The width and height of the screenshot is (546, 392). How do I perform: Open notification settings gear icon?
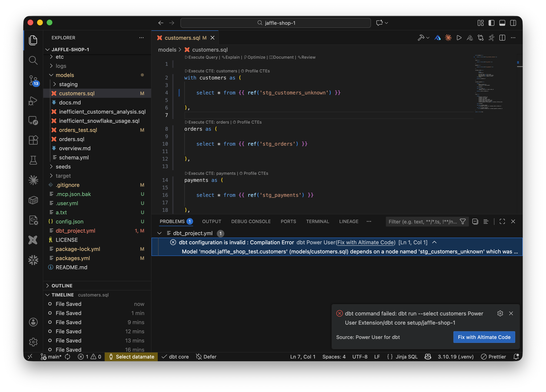[x=500, y=313]
